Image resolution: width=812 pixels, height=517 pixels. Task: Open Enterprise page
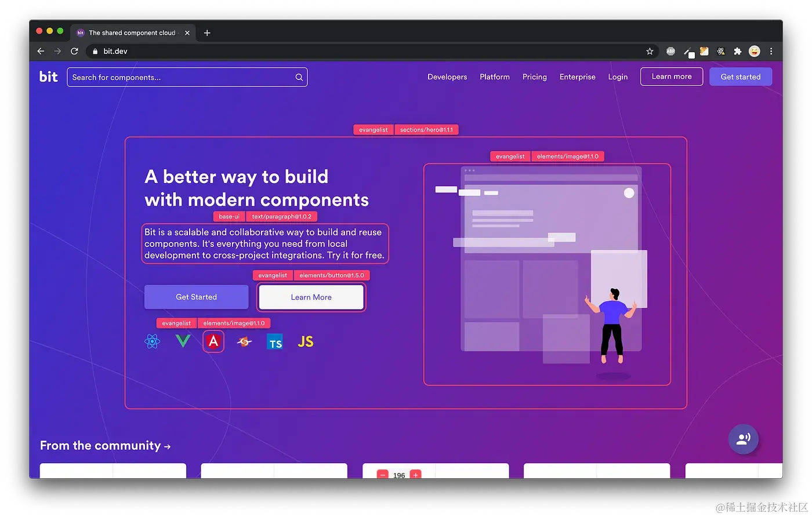coord(578,77)
